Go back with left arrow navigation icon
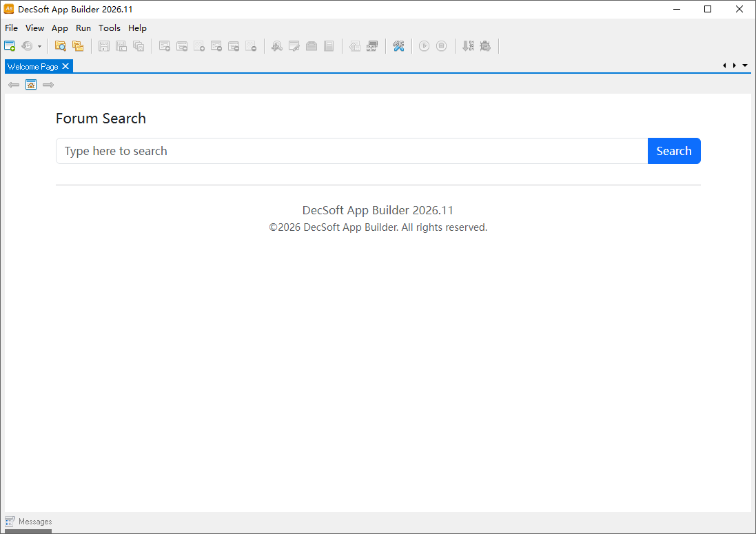 [x=14, y=85]
